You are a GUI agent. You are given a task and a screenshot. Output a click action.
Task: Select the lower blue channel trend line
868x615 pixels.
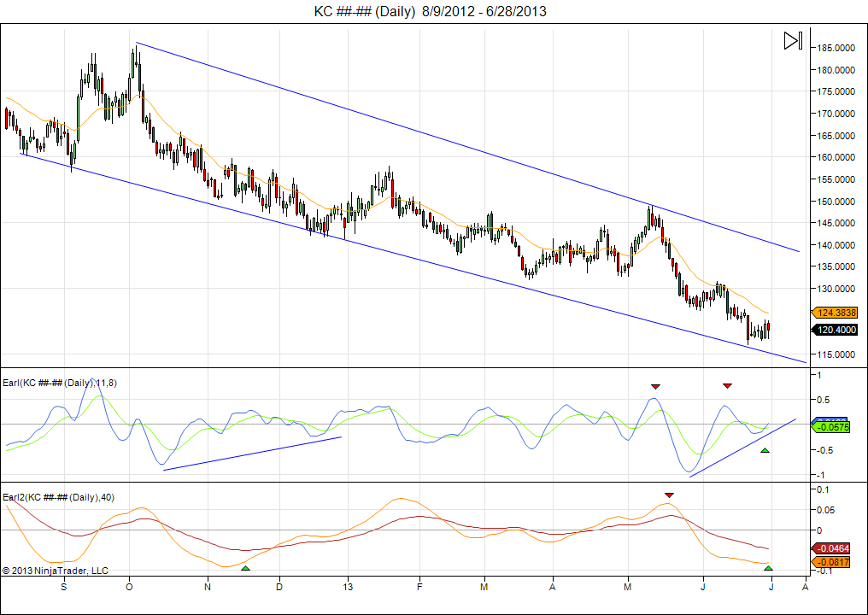click(x=410, y=256)
